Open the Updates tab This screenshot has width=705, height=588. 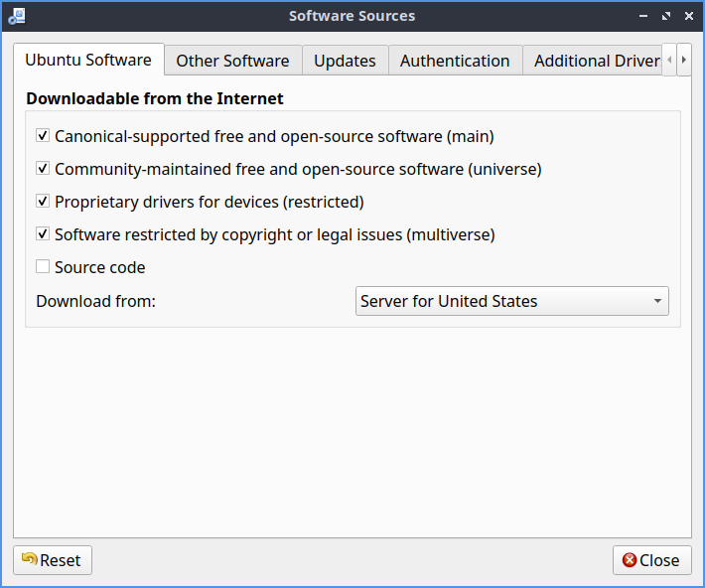[x=345, y=61]
